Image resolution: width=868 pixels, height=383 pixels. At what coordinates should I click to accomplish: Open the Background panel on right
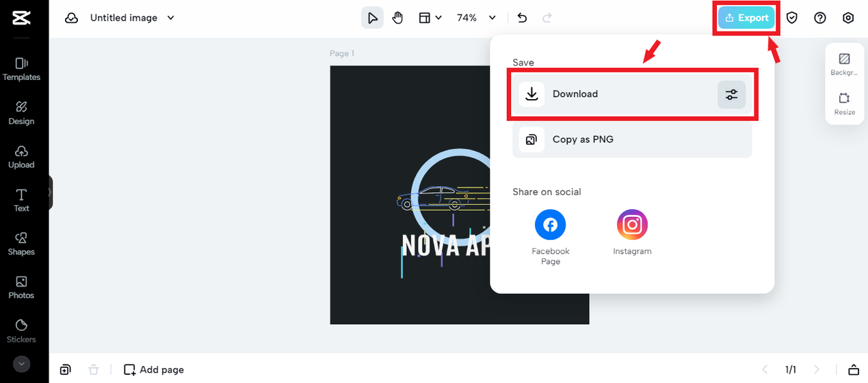coord(844,64)
